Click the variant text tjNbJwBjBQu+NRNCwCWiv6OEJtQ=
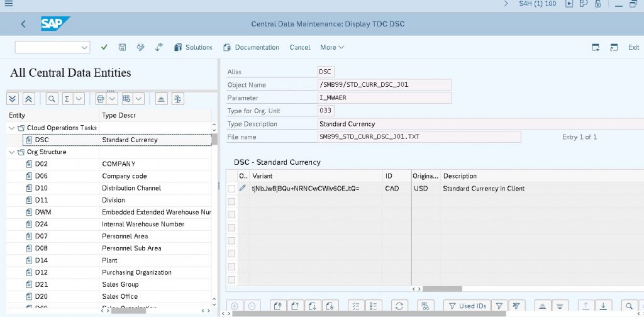The image size is (644, 317). pyautogui.click(x=306, y=189)
